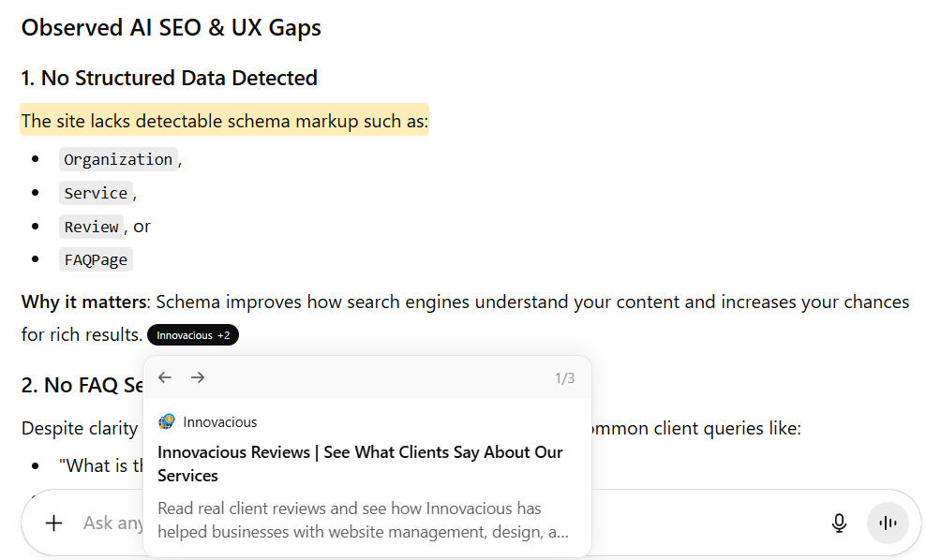Click the 'No Structured Data Detected' heading

[x=168, y=78]
